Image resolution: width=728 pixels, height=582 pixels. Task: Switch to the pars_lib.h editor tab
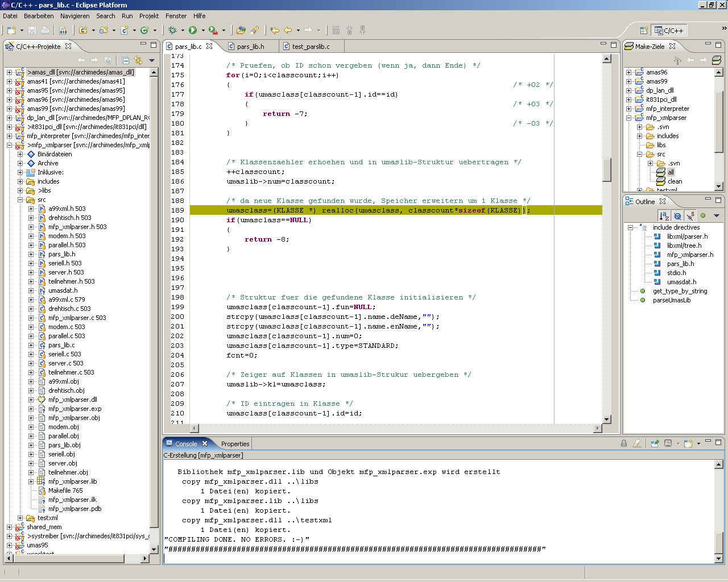point(250,47)
